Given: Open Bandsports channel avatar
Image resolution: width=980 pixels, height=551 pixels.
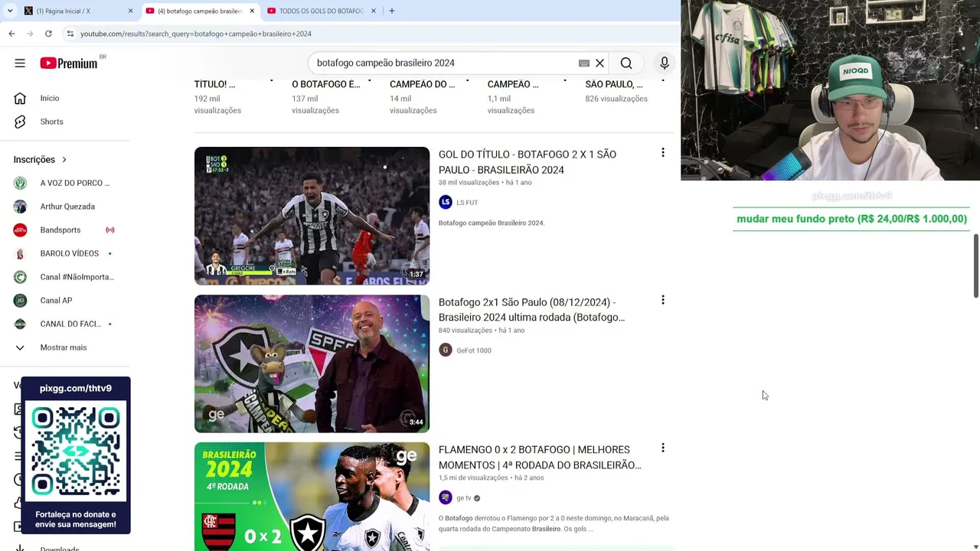Looking at the screenshot, I should coord(21,230).
